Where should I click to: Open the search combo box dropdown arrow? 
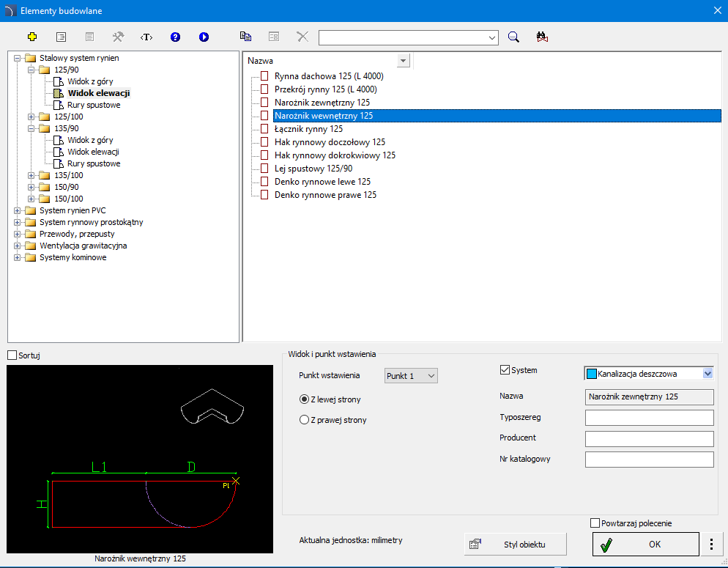coord(492,37)
